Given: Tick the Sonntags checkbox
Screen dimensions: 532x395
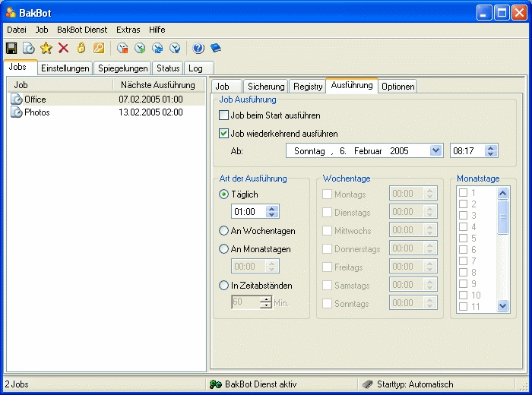Looking at the screenshot, I should (327, 303).
